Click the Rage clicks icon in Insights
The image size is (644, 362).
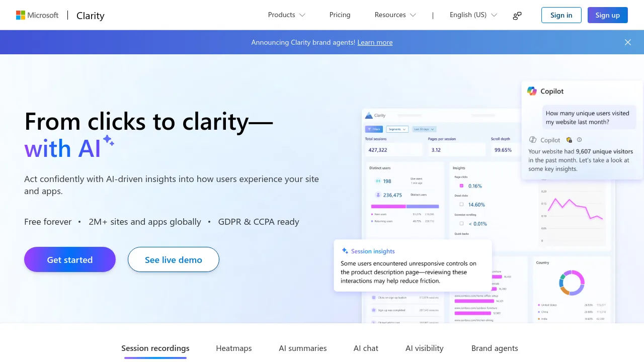(461, 186)
